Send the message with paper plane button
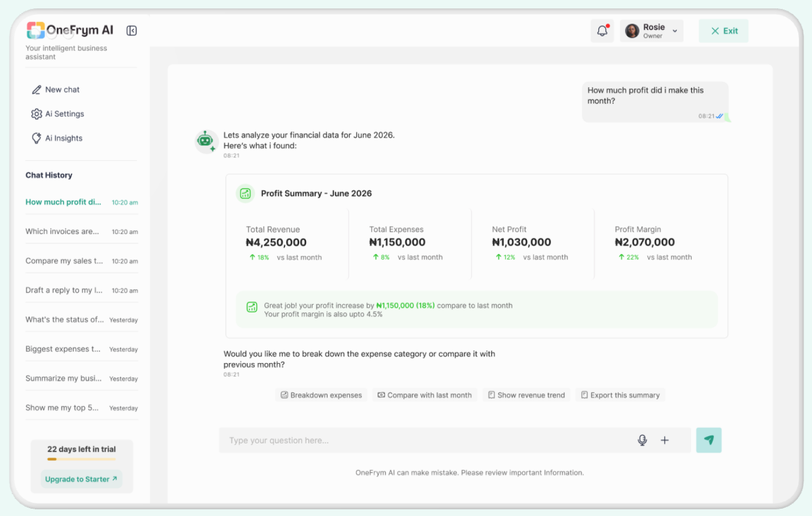This screenshot has height=516, width=812. pyautogui.click(x=709, y=440)
